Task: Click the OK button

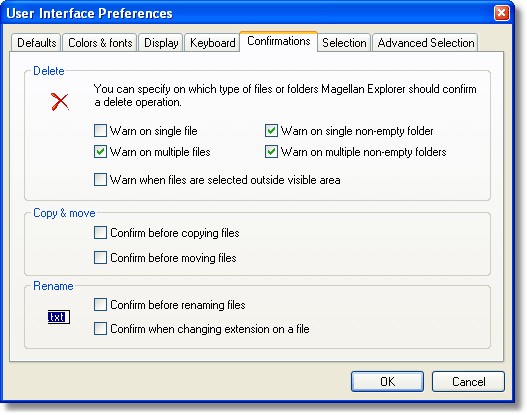Action: [387, 381]
